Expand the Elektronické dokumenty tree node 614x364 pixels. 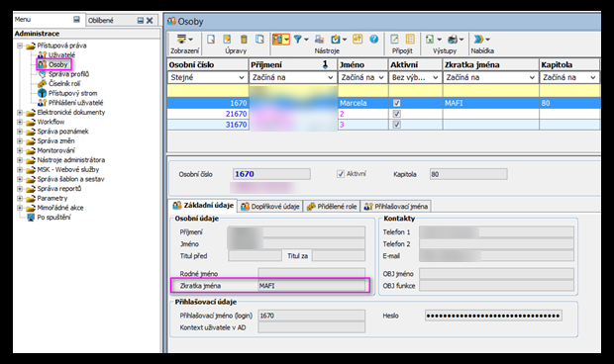pyautogui.click(x=20, y=112)
